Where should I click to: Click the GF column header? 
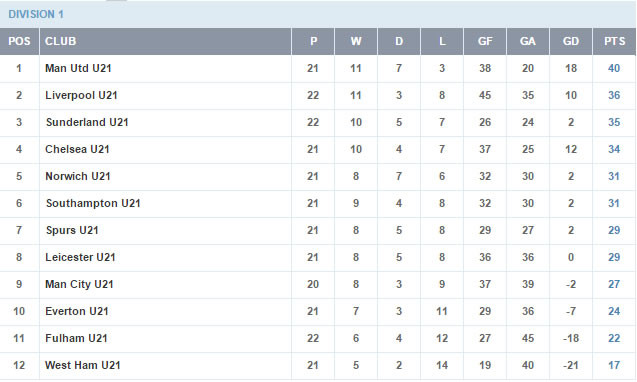click(485, 41)
